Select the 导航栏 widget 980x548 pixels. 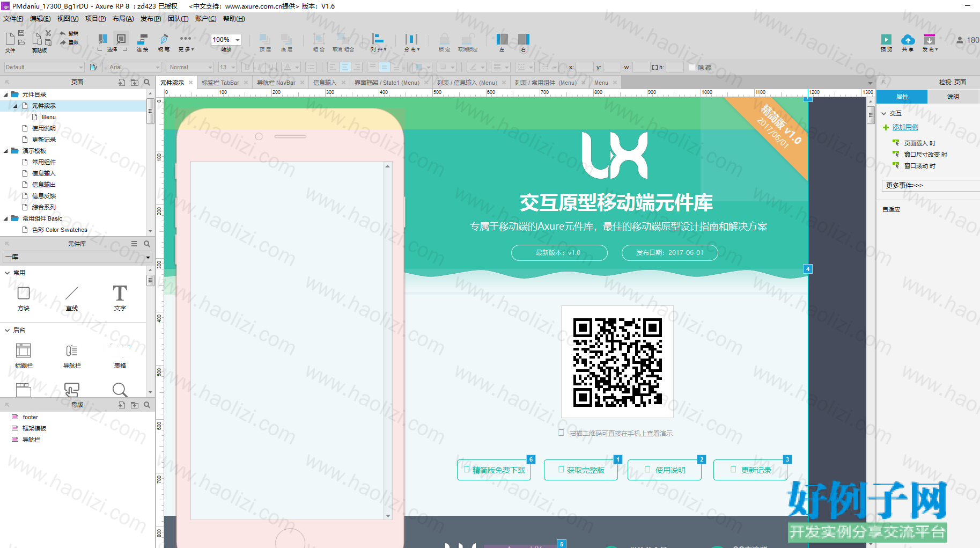pos(72,355)
